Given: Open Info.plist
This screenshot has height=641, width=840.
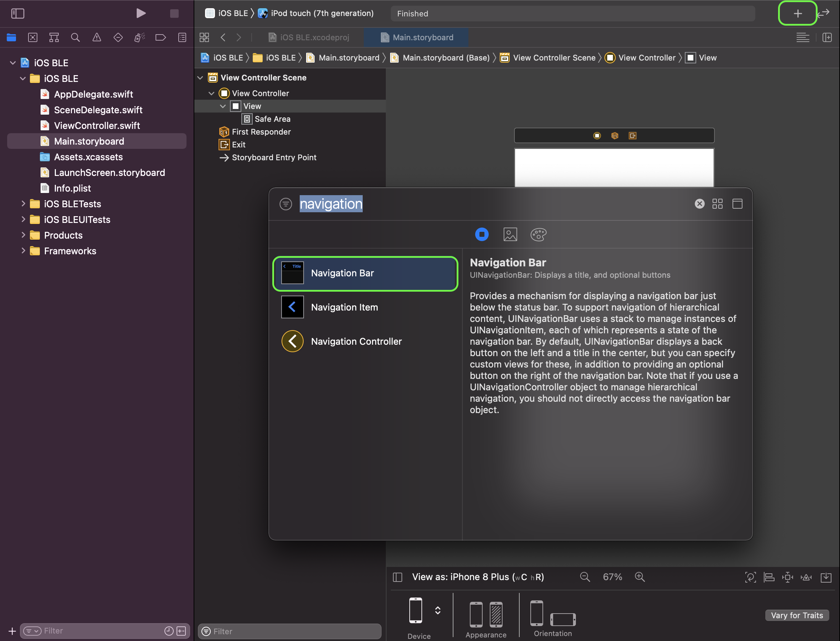Looking at the screenshot, I should (x=73, y=188).
